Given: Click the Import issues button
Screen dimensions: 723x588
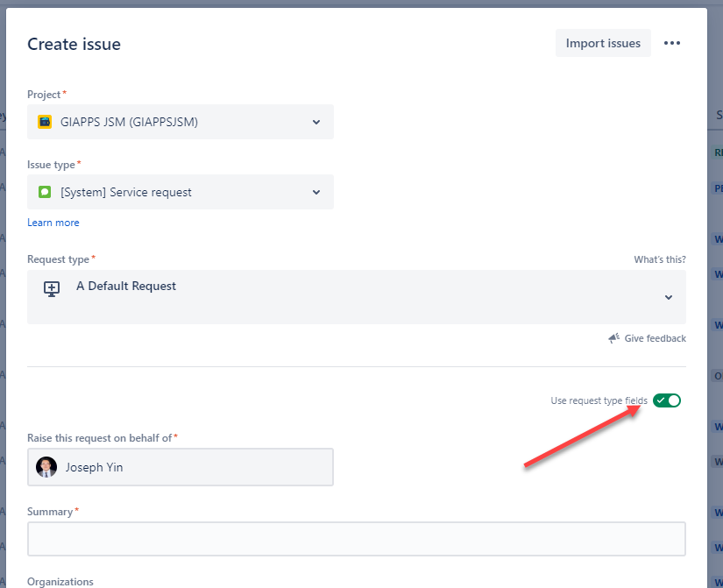Looking at the screenshot, I should pyautogui.click(x=603, y=43).
